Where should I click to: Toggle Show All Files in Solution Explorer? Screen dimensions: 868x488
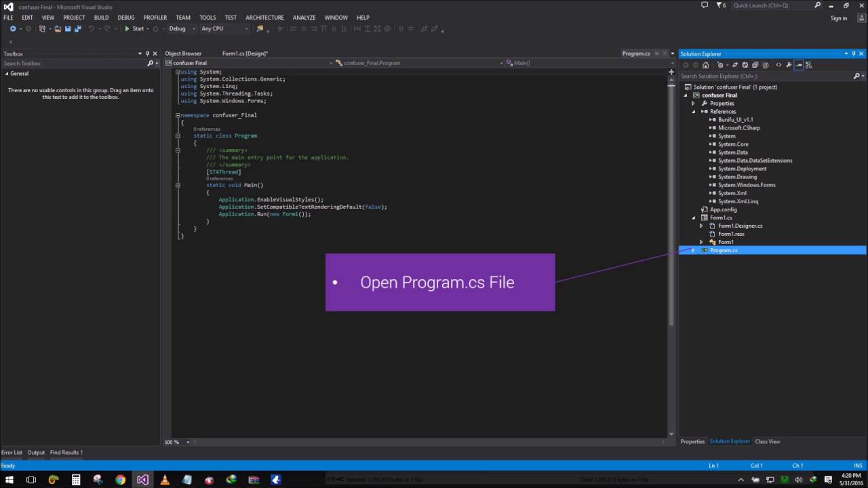pos(765,65)
